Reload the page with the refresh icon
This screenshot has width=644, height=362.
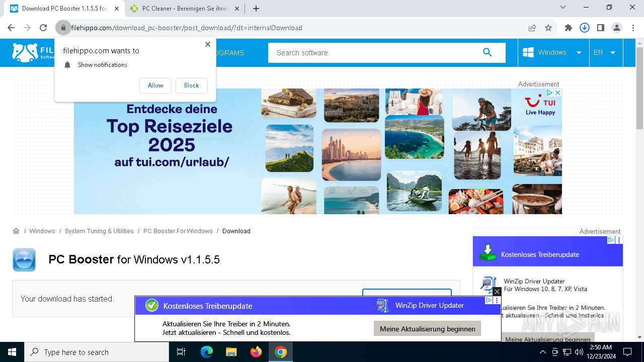[43, 28]
